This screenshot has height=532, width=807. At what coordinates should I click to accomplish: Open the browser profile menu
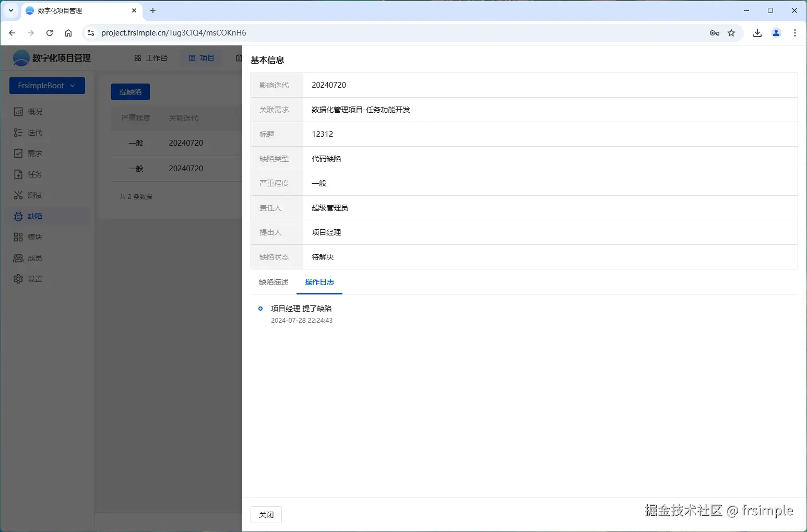coord(776,32)
